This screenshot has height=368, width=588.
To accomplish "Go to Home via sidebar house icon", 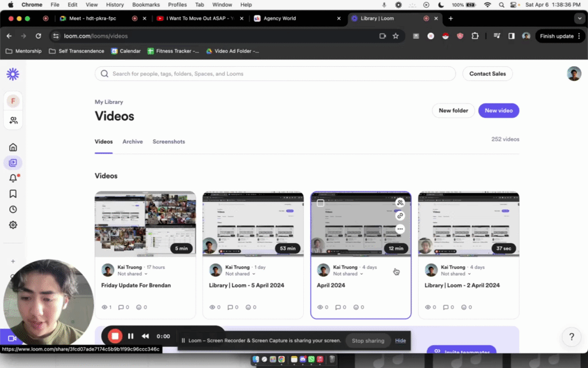I will 13,147.
